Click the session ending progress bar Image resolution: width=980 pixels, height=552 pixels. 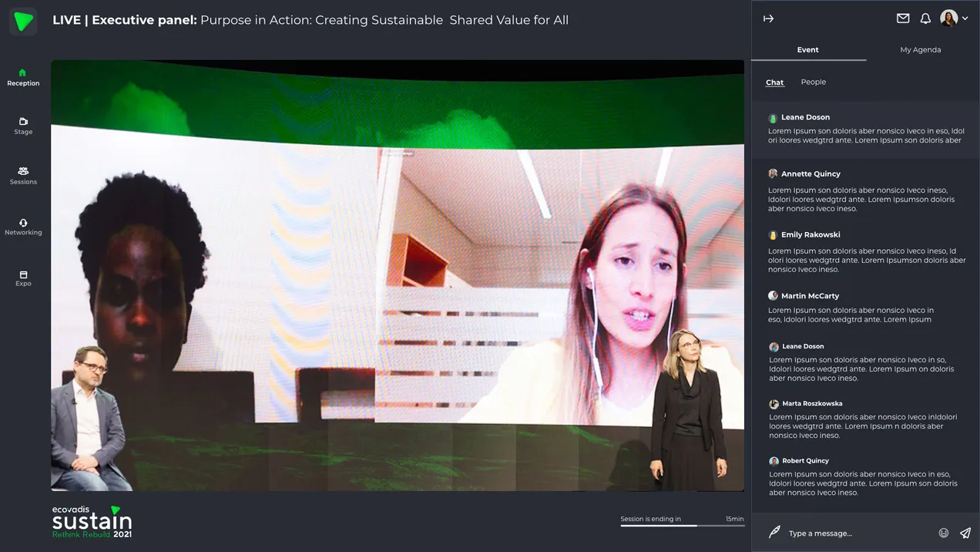tap(682, 526)
